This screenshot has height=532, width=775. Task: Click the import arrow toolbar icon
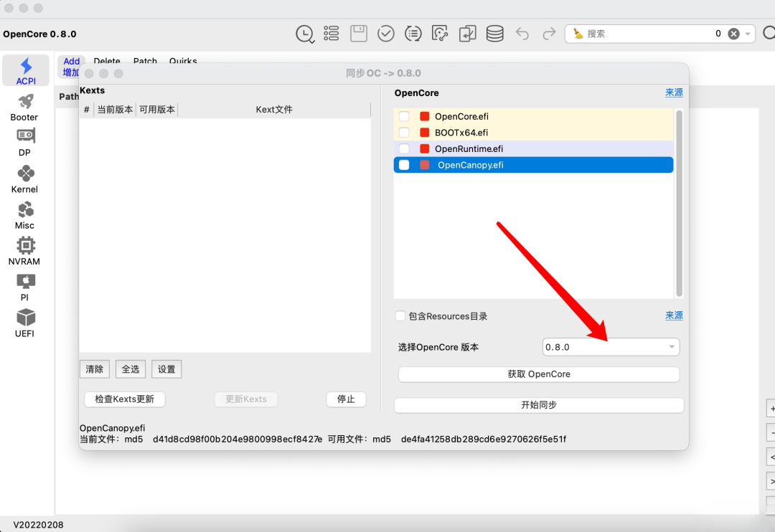pos(467,34)
